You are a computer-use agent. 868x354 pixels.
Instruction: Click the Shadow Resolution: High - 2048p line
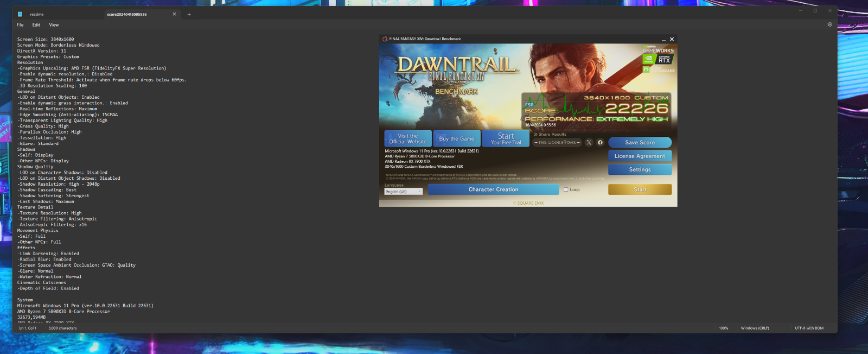(58, 184)
